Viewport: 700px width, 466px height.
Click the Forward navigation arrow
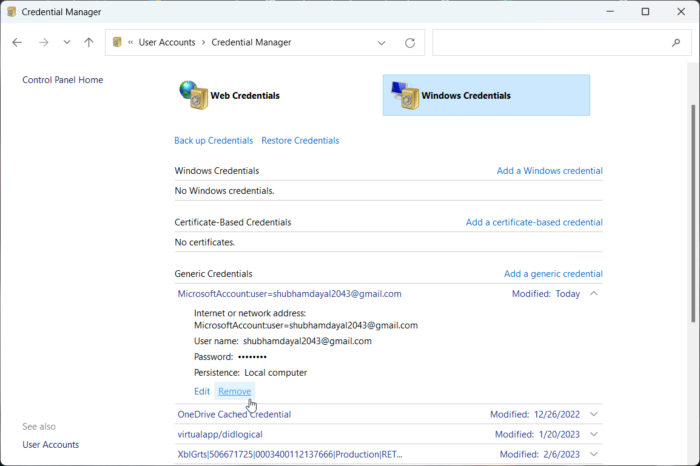click(x=42, y=43)
